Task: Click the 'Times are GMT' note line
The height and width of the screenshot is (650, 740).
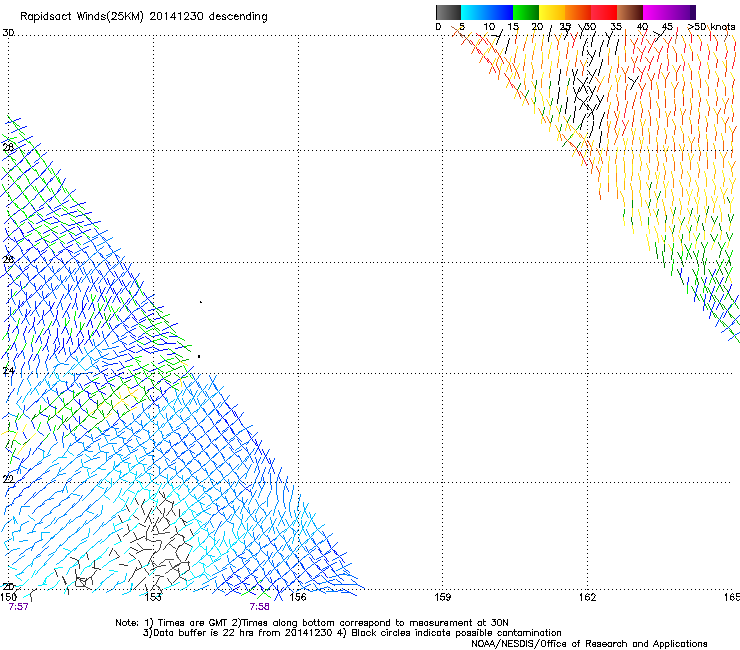Action: 311,623
